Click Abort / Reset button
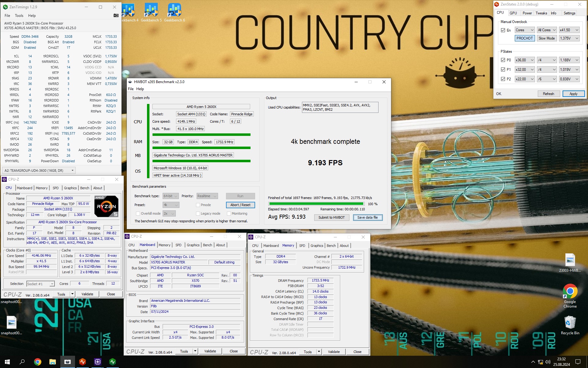The image size is (588, 368). coord(240,205)
